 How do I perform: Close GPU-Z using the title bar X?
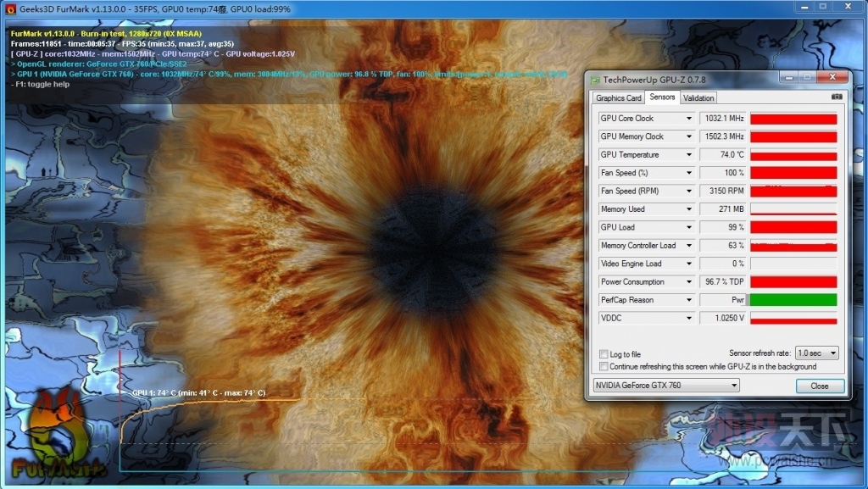832,77
